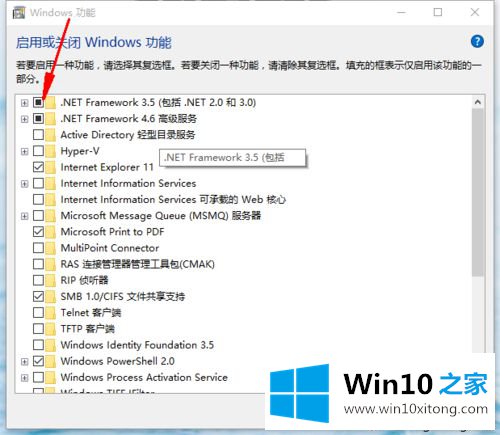Click folder icon beside TFTP client
Screen dimensions: 500x435
pos(50,329)
